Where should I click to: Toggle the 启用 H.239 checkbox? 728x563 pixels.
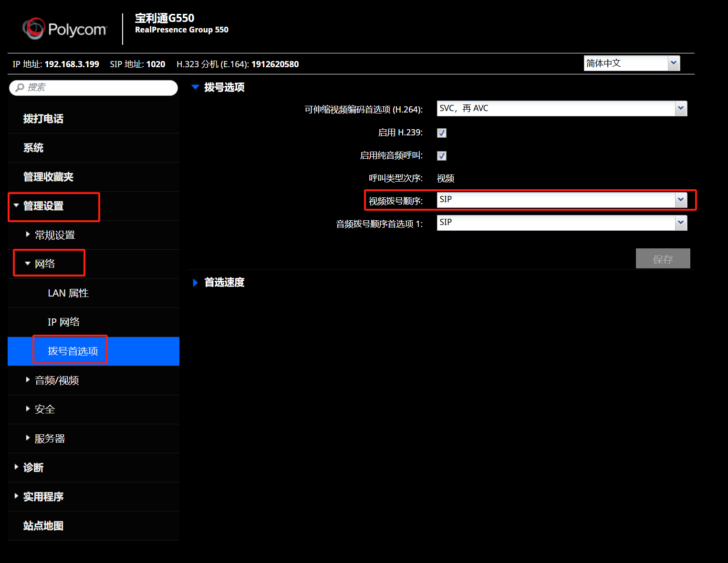(442, 133)
